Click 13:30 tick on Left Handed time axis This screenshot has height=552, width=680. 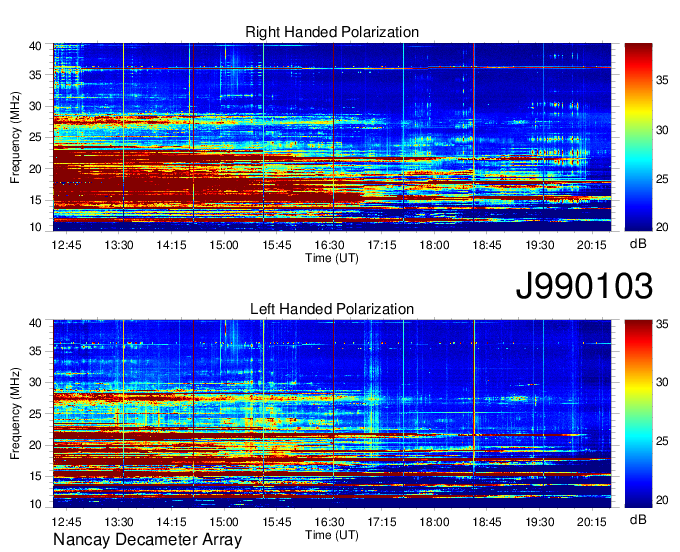(119, 522)
